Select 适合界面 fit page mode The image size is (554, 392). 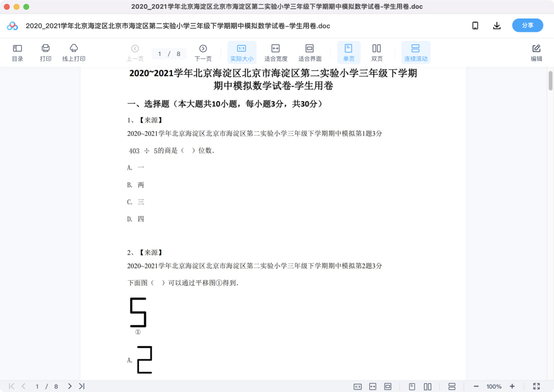pos(309,53)
